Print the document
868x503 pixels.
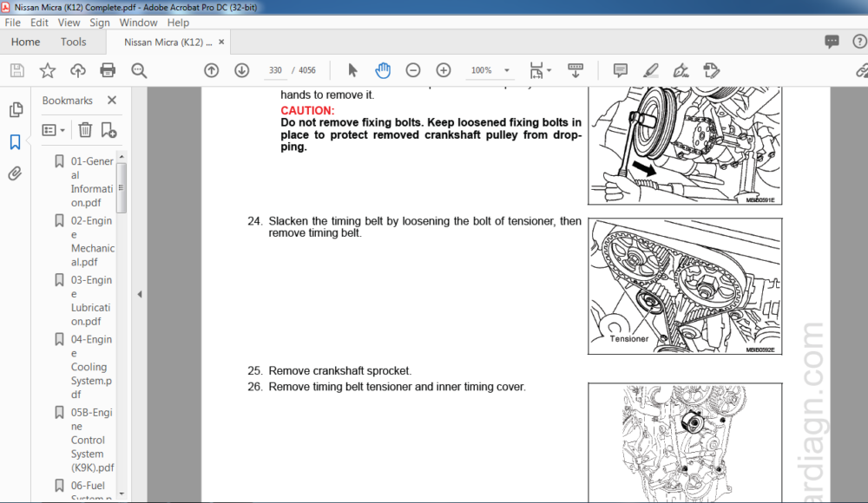click(108, 70)
